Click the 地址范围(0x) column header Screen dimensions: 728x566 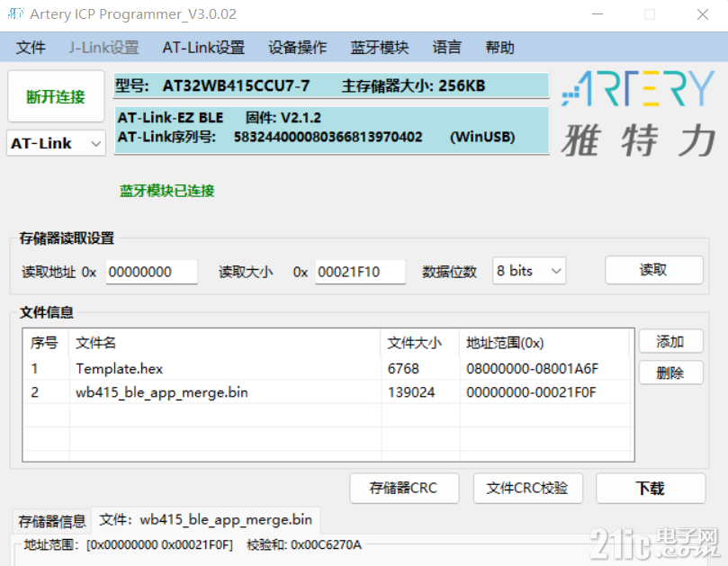click(544, 343)
